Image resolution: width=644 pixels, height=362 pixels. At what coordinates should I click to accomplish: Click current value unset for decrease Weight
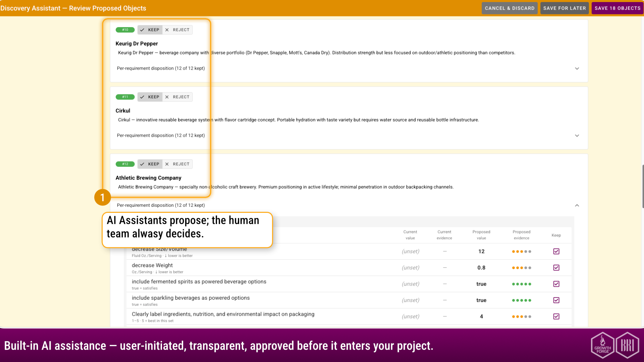tap(411, 267)
